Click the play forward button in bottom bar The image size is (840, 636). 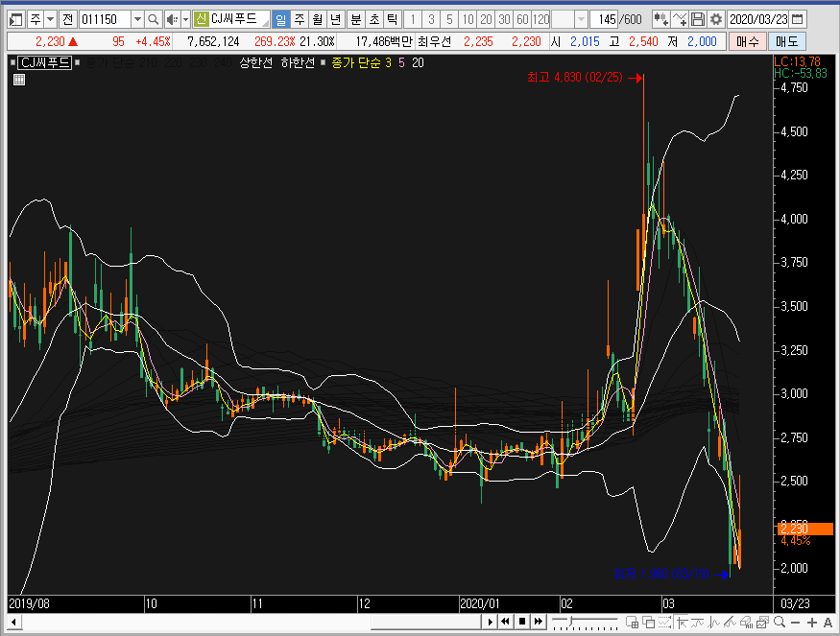490,622
